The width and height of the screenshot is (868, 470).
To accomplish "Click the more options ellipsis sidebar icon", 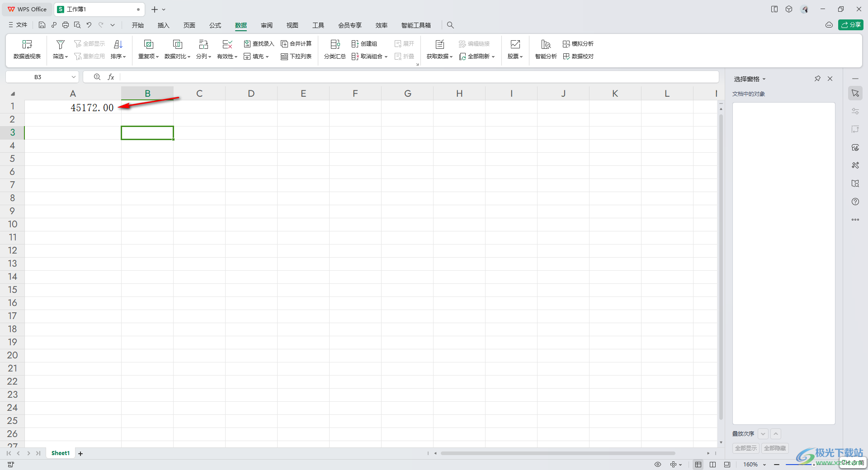I will click(x=855, y=220).
